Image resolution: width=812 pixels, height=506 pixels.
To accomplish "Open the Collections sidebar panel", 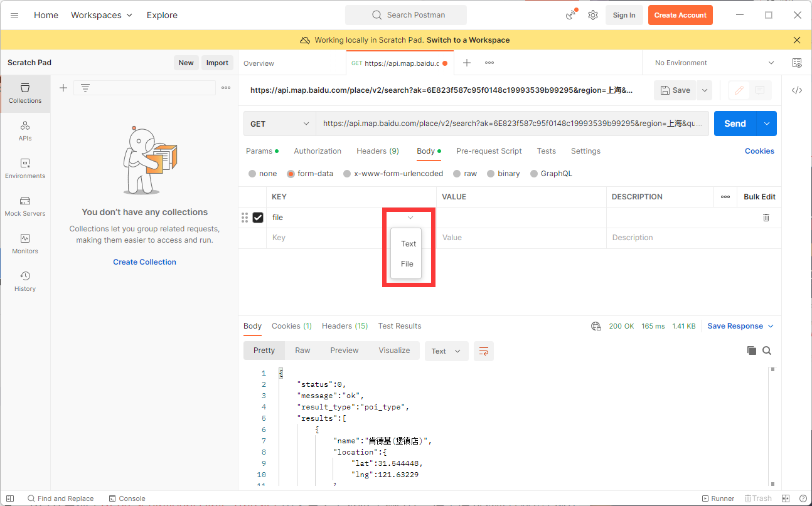I will coord(25,94).
